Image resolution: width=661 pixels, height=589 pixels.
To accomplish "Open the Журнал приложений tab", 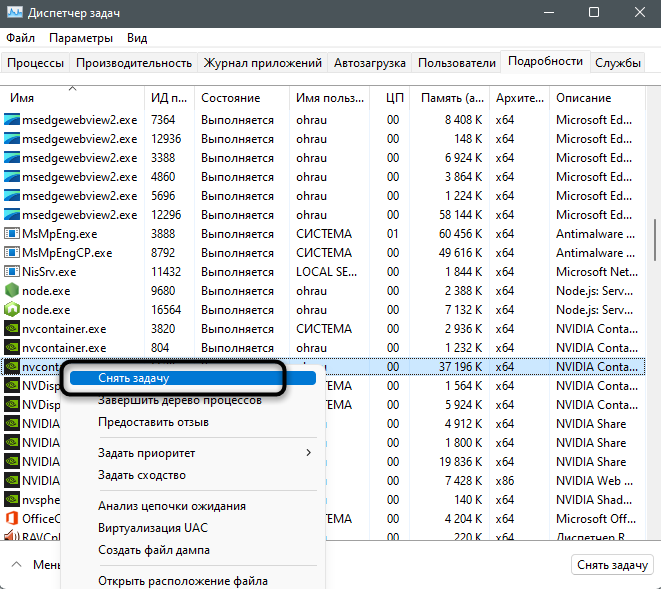I will point(262,63).
